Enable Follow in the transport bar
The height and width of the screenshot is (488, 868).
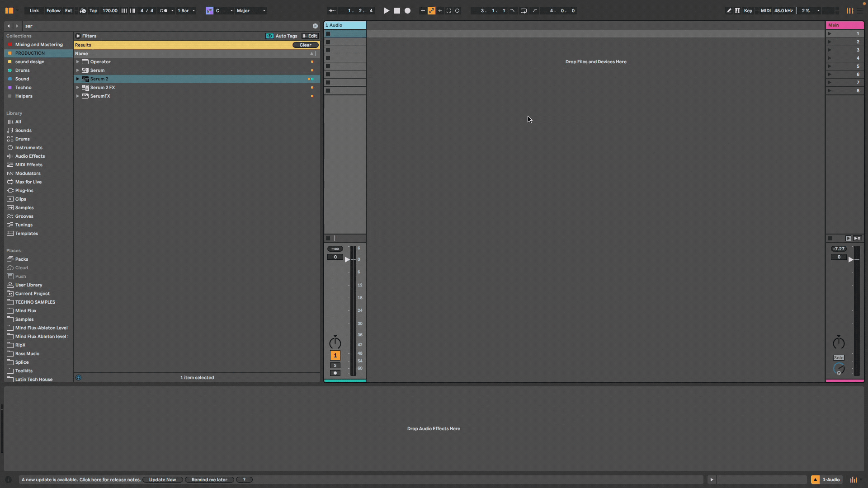pyautogui.click(x=53, y=10)
